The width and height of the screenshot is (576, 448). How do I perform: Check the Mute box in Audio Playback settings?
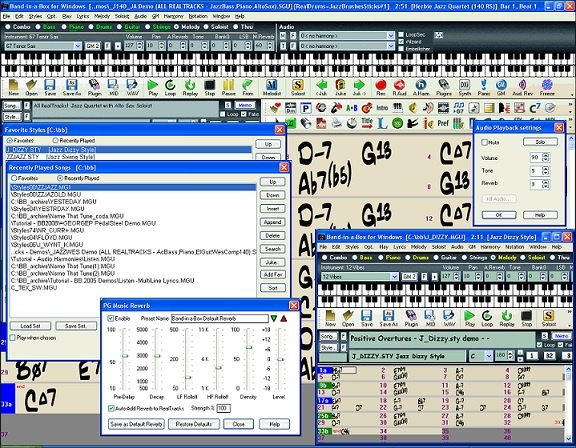click(x=485, y=142)
